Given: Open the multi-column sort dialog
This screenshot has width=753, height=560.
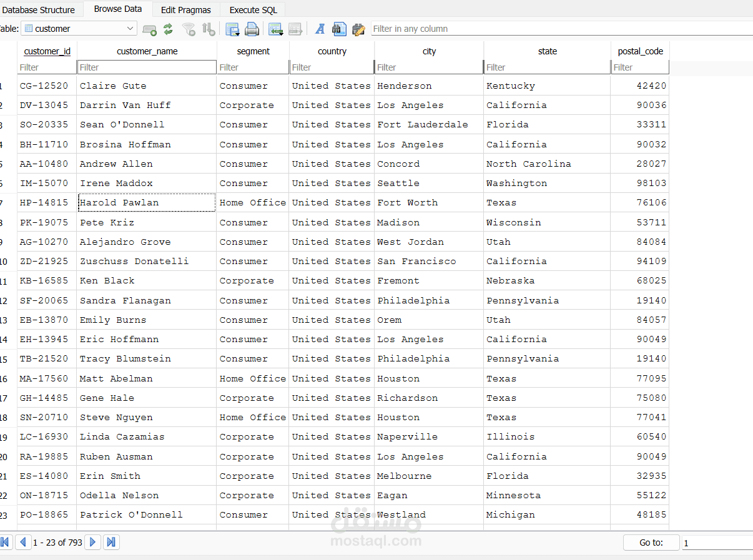Looking at the screenshot, I should point(208,29).
